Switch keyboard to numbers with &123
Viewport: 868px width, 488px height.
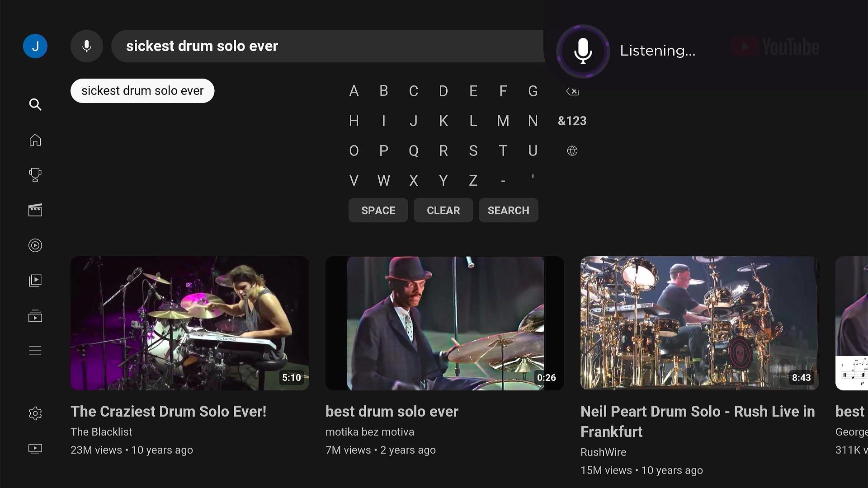[x=572, y=121]
